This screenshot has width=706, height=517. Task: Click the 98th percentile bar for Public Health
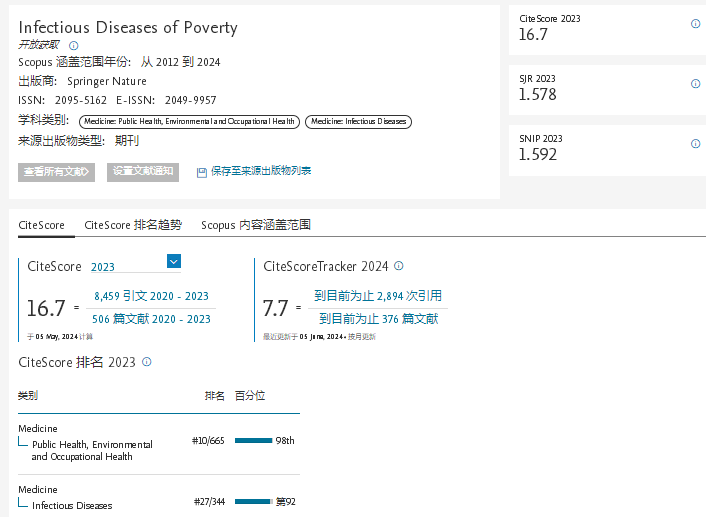tap(253, 440)
